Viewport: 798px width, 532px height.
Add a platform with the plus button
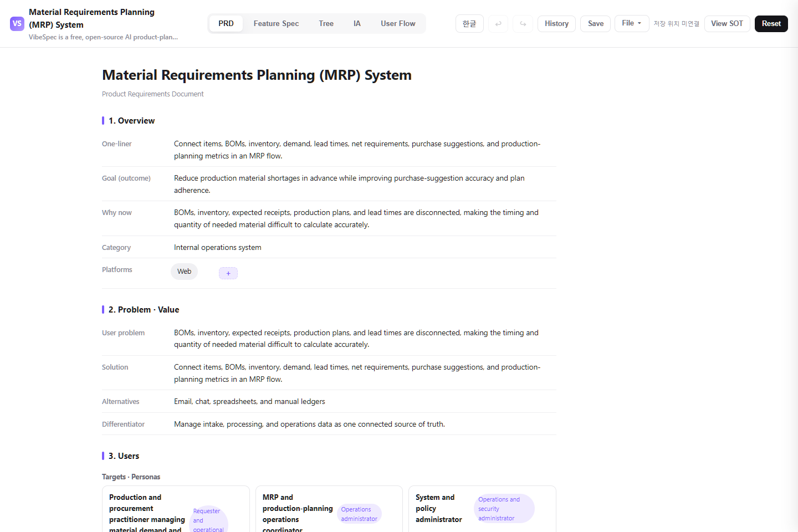coord(228,273)
